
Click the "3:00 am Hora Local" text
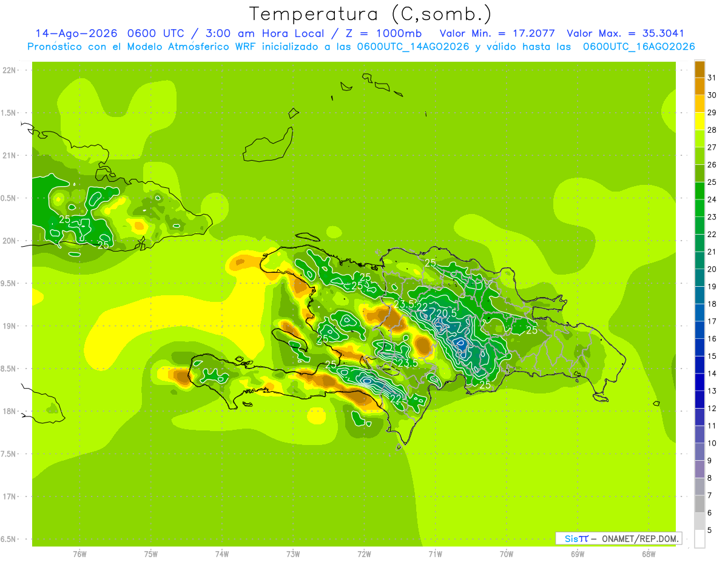[267, 33]
